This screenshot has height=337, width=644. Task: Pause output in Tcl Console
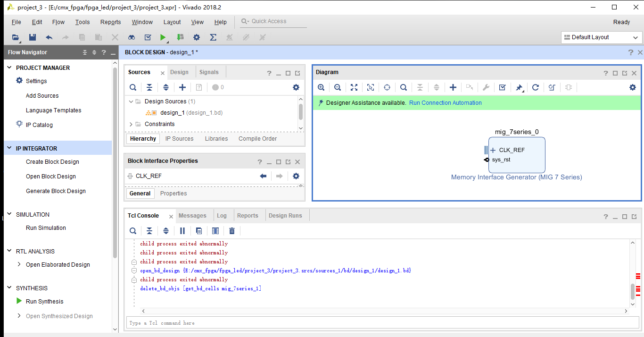[x=182, y=231]
